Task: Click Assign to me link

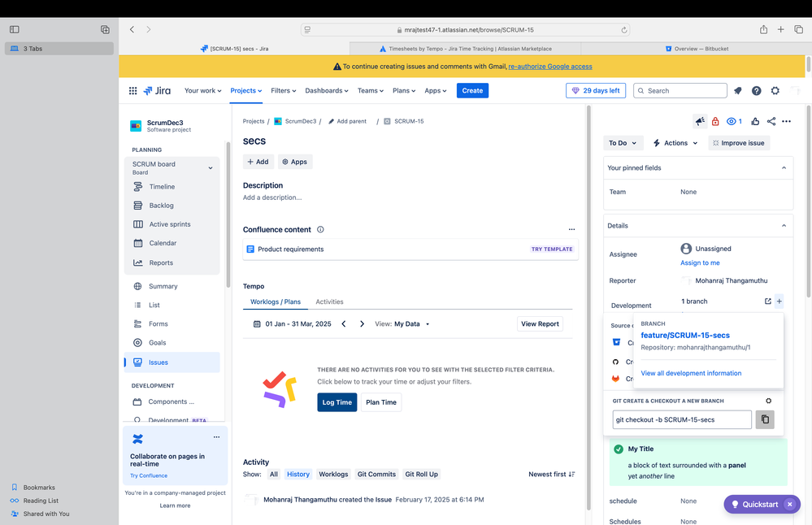Action: coord(700,263)
